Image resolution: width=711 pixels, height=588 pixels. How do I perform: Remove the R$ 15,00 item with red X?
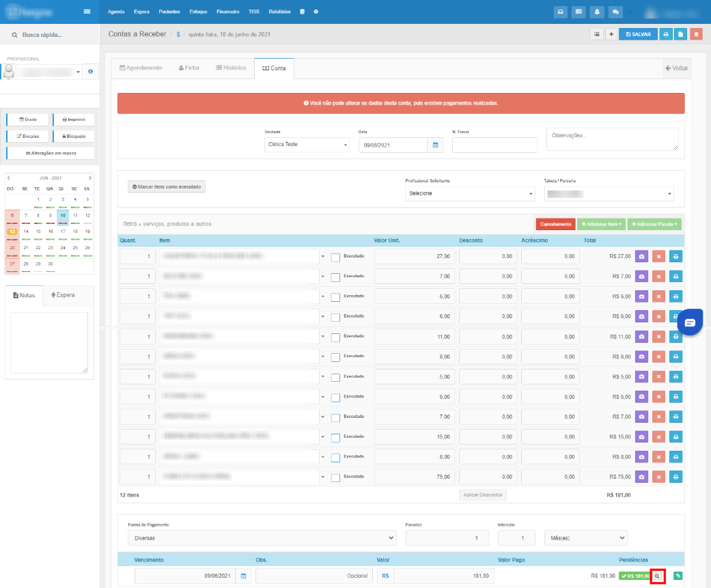point(659,437)
